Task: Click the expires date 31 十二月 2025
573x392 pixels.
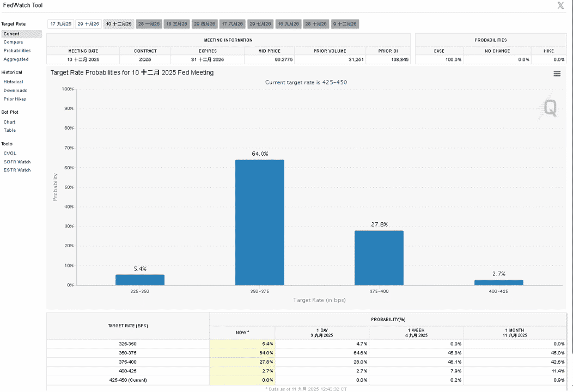Action: pos(208,59)
